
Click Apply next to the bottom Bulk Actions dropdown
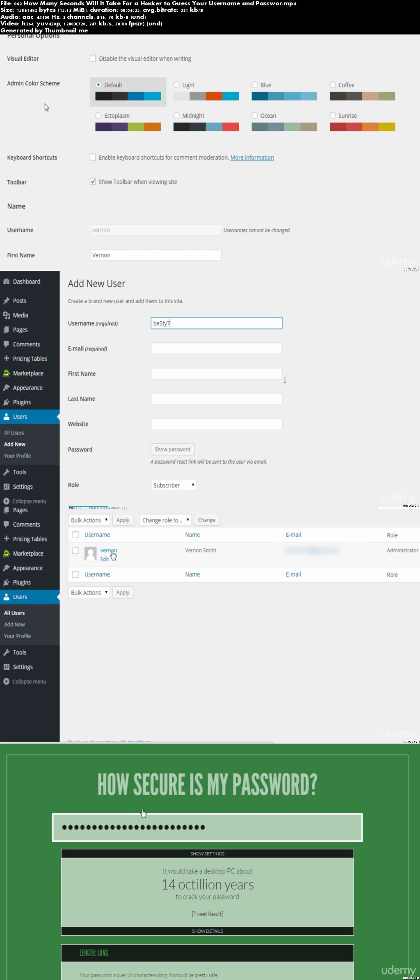point(123,593)
